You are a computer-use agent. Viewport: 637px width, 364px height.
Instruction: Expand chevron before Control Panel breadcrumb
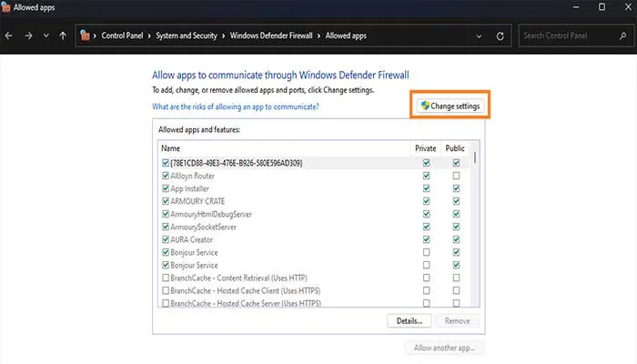pyautogui.click(x=95, y=35)
